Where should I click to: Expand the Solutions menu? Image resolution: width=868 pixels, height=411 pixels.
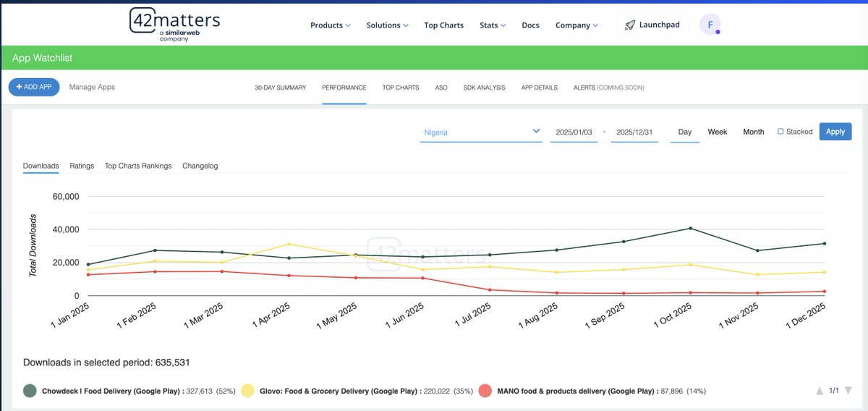(x=387, y=25)
